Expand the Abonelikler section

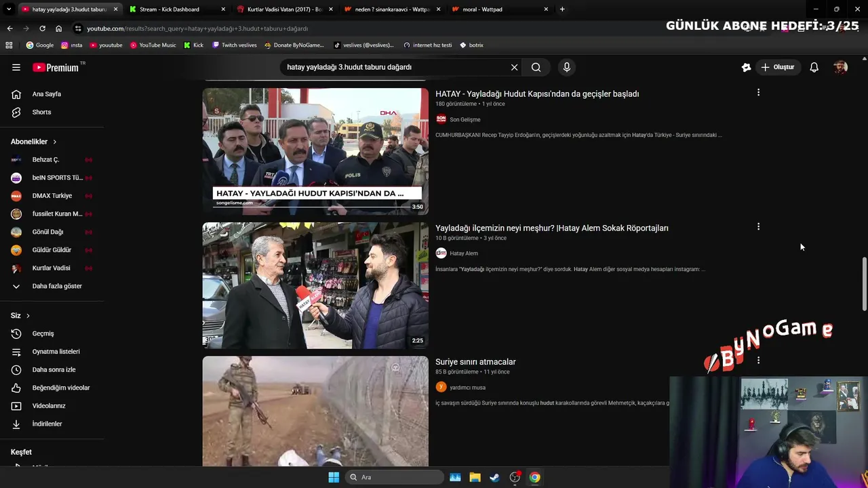point(34,142)
